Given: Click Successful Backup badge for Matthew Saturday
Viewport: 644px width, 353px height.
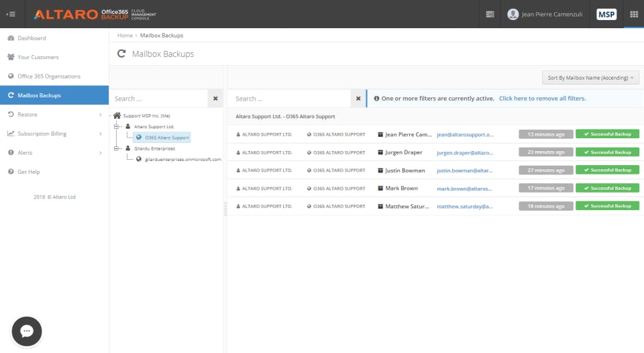Looking at the screenshot, I should coord(607,206).
